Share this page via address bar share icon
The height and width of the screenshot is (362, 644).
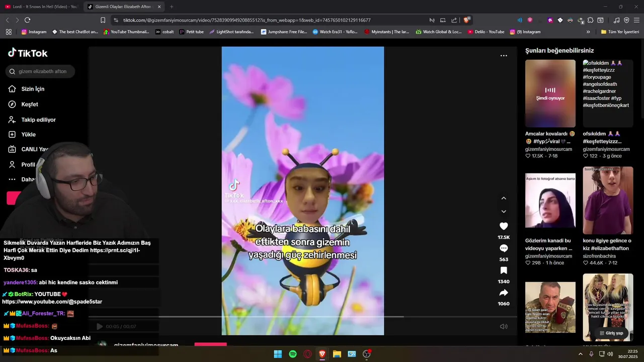[x=454, y=20]
